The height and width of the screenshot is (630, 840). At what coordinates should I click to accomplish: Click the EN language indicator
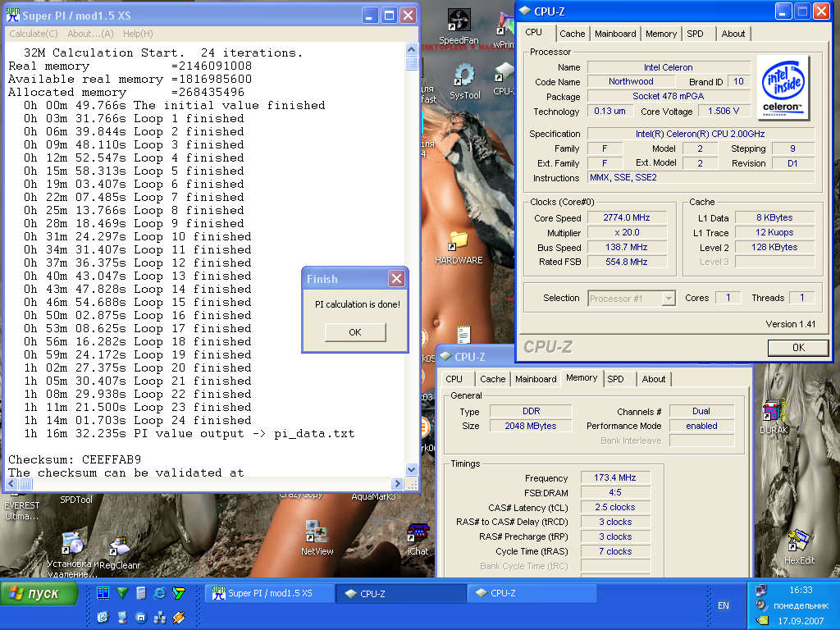[x=724, y=605]
